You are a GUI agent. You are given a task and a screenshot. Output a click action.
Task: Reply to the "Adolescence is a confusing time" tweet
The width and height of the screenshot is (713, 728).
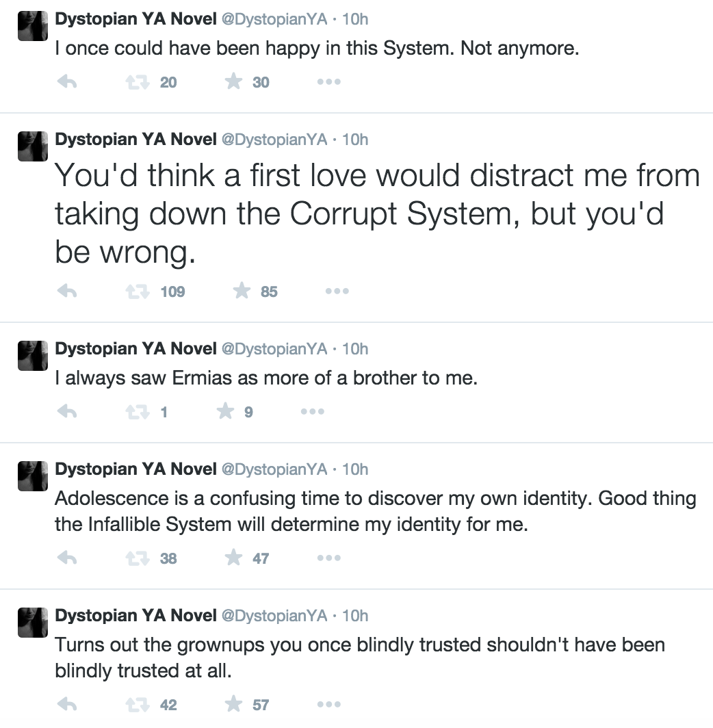[x=66, y=558]
